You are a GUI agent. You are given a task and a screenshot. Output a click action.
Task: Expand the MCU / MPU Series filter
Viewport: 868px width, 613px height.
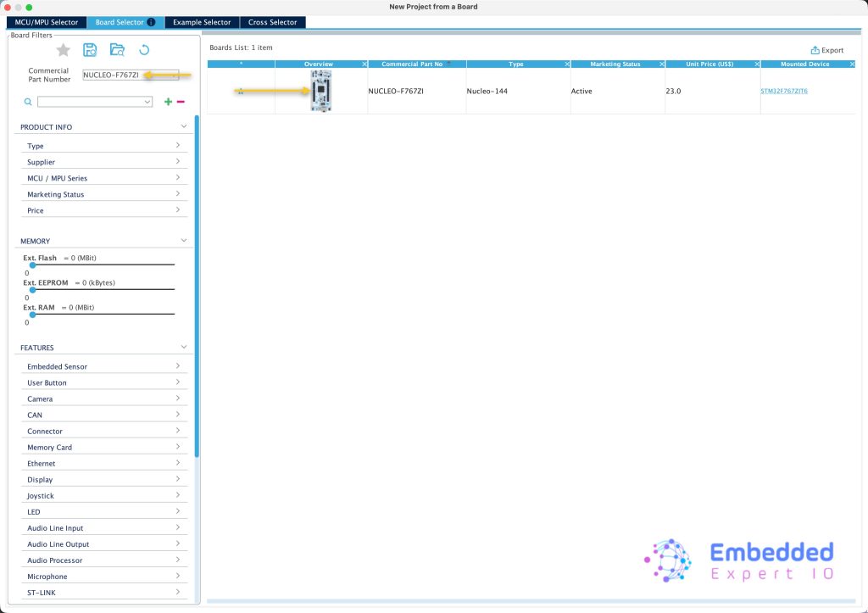pos(103,178)
